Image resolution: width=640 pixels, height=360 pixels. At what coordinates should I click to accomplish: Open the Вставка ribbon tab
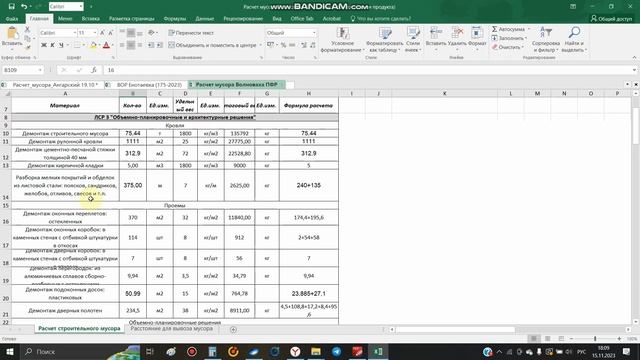point(91,19)
